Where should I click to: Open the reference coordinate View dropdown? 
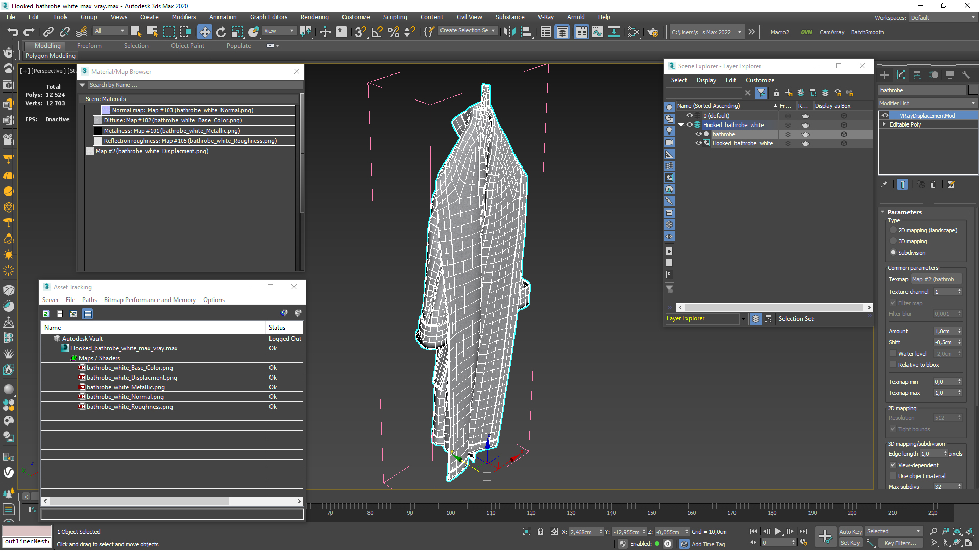click(279, 31)
